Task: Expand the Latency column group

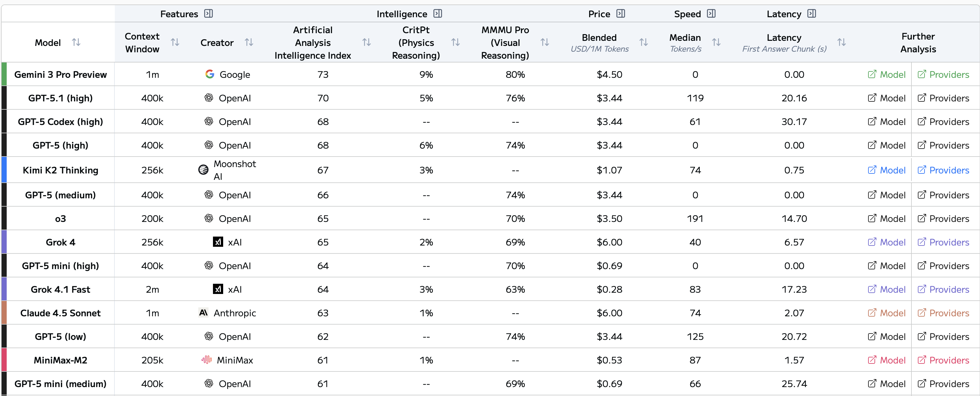Action: [811, 14]
